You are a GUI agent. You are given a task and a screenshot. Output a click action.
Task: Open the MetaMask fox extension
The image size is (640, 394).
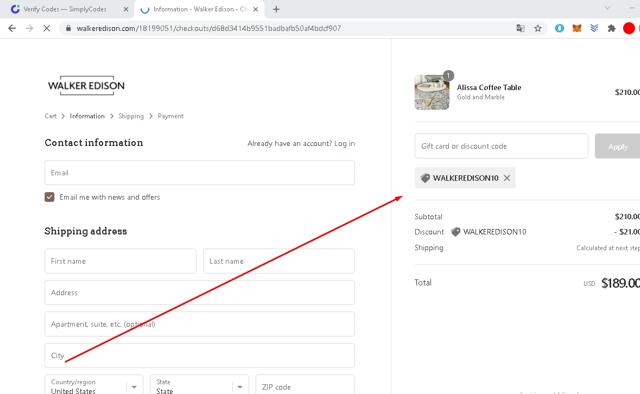(577, 28)
